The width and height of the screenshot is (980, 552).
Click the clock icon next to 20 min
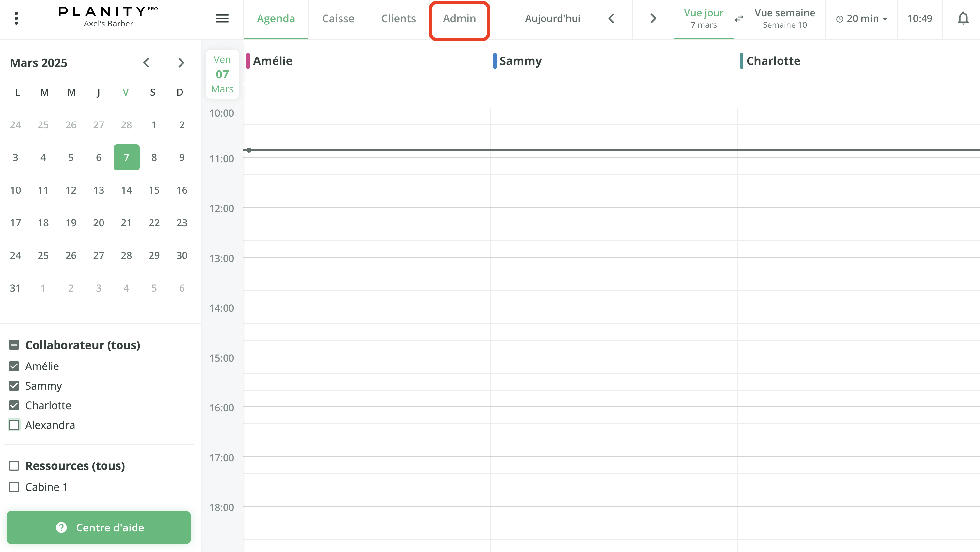[x=840, y=18]
